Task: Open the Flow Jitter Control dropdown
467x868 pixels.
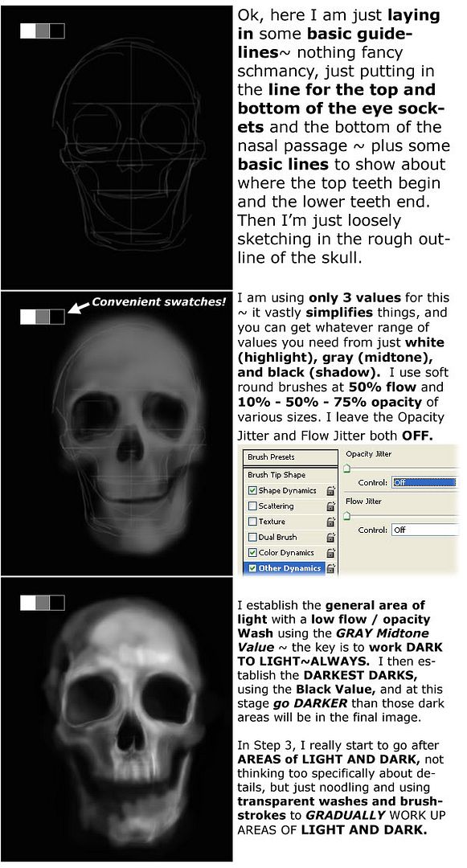Action: click(424, 530)
